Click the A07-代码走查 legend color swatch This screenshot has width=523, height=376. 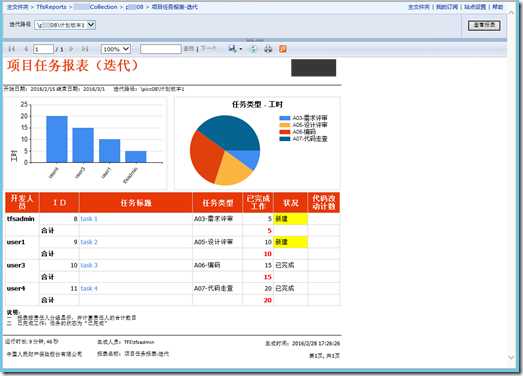tap(285, 139)
